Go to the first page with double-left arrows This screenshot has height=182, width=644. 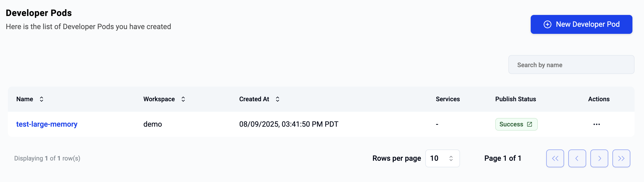tap(555, 158)
